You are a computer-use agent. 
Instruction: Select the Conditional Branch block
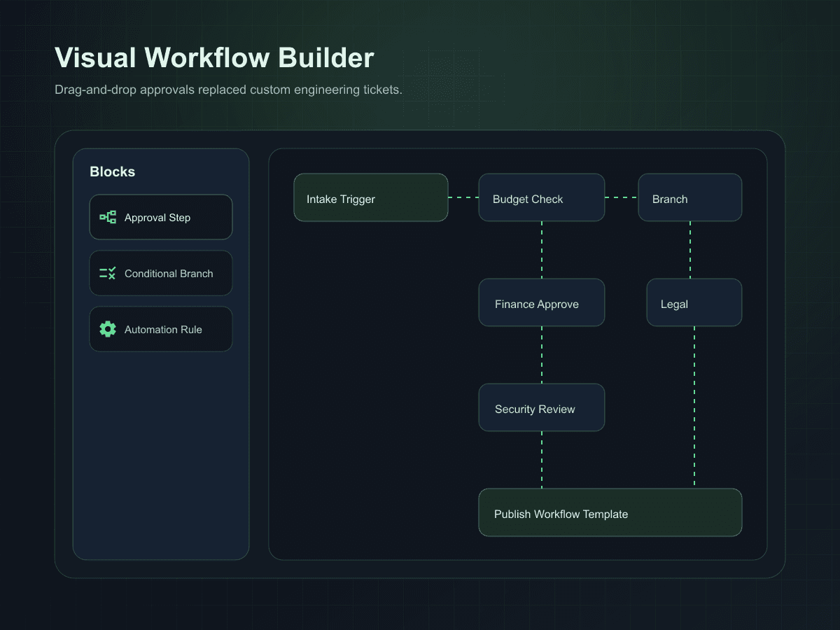161,273
